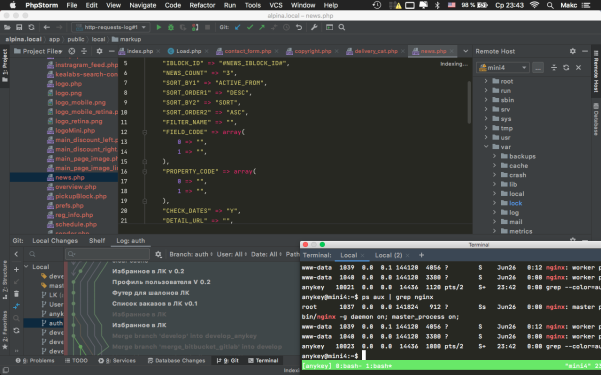Click the markup breadcrumb folder

[x=127, y=39]
